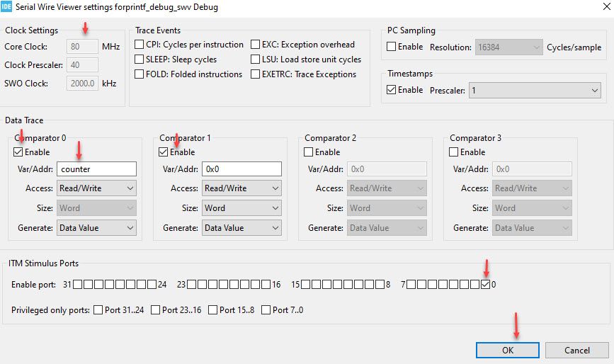Click the Core Clock value field

(82, 46)
